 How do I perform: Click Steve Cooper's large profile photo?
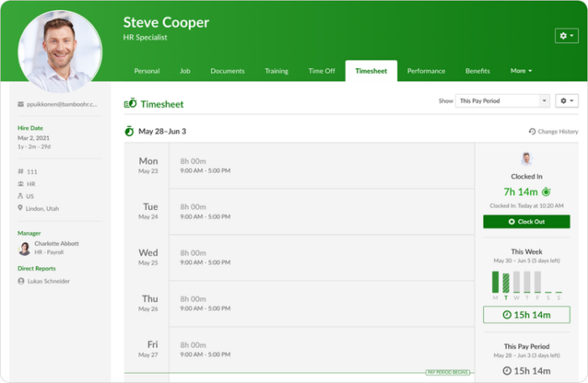[60, 50]
